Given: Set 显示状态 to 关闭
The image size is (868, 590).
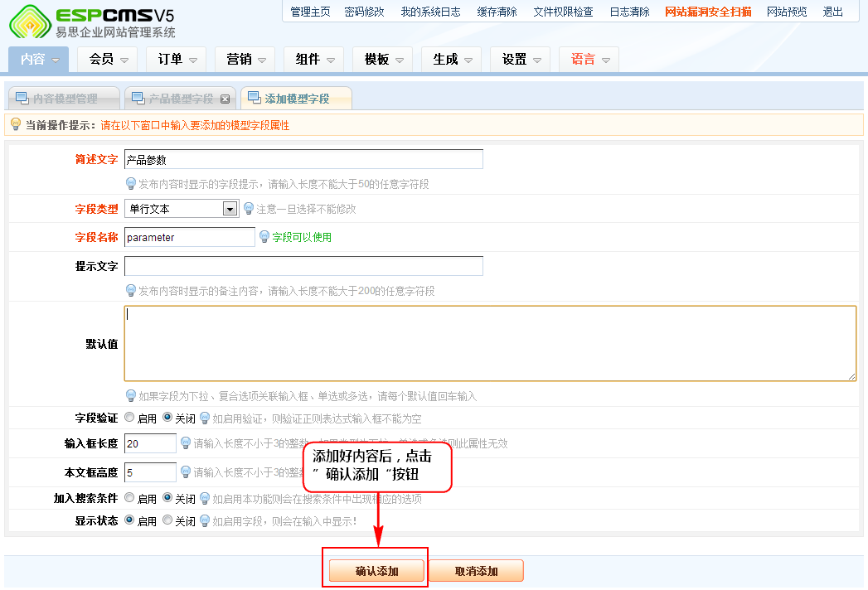Looking at the screenshot, I should (167, 520).
